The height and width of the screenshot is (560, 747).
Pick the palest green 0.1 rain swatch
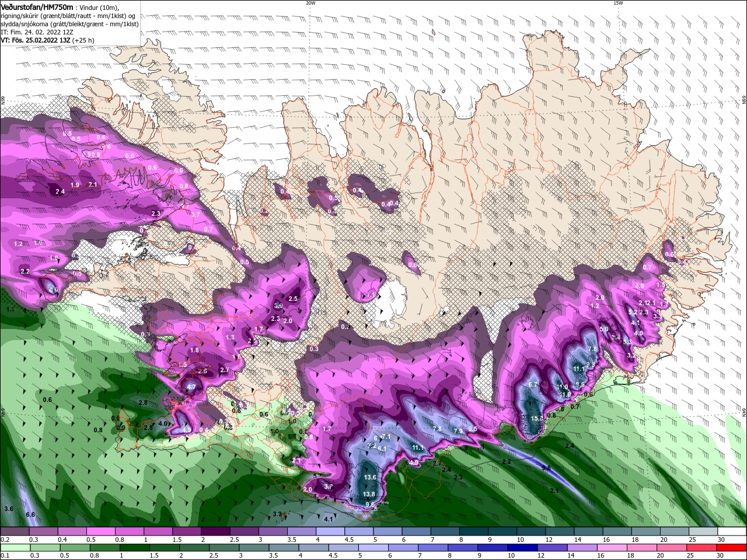pos(15,548)
